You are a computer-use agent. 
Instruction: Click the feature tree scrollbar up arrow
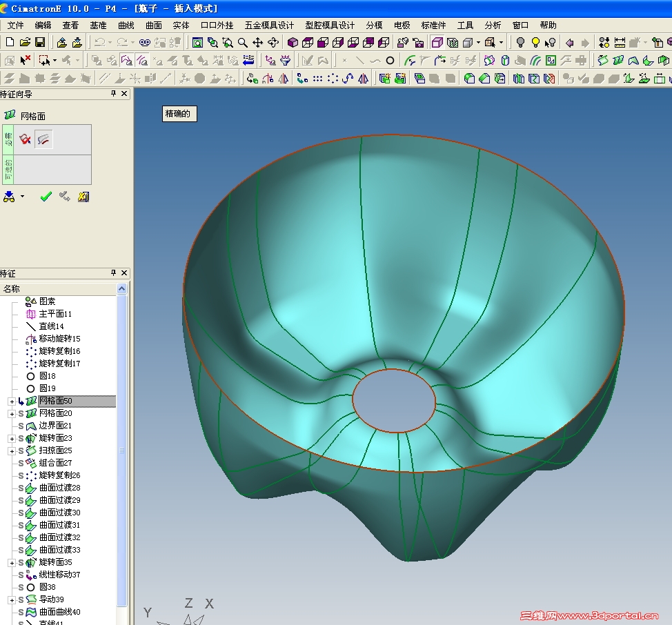coord(123,289)
